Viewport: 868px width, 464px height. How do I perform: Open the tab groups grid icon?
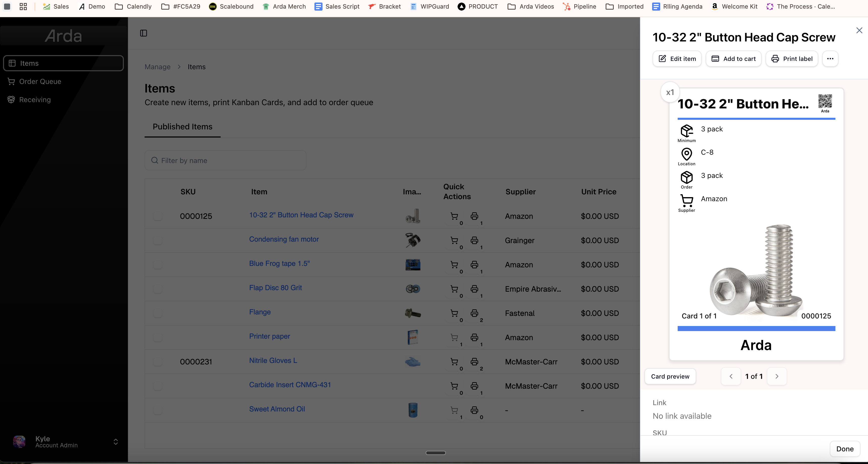coord(23,6)
